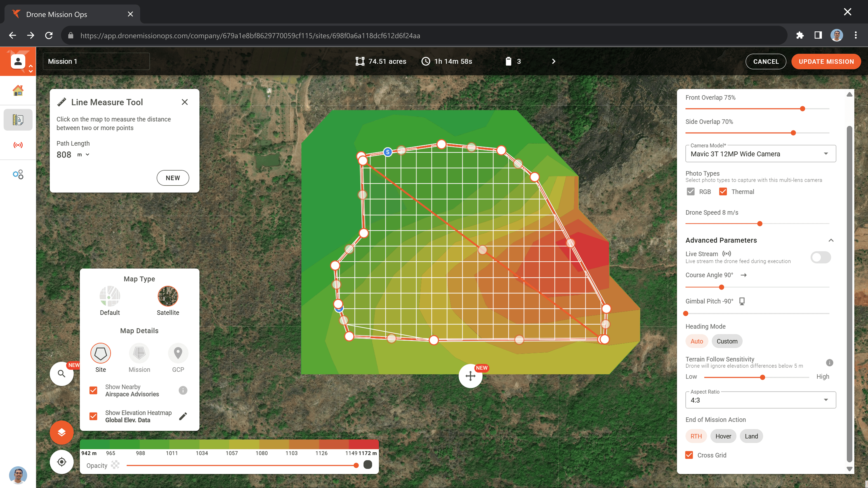Screen dimensions: 868x488
Task: Open browser side panel icon
Action: (818, 35)
